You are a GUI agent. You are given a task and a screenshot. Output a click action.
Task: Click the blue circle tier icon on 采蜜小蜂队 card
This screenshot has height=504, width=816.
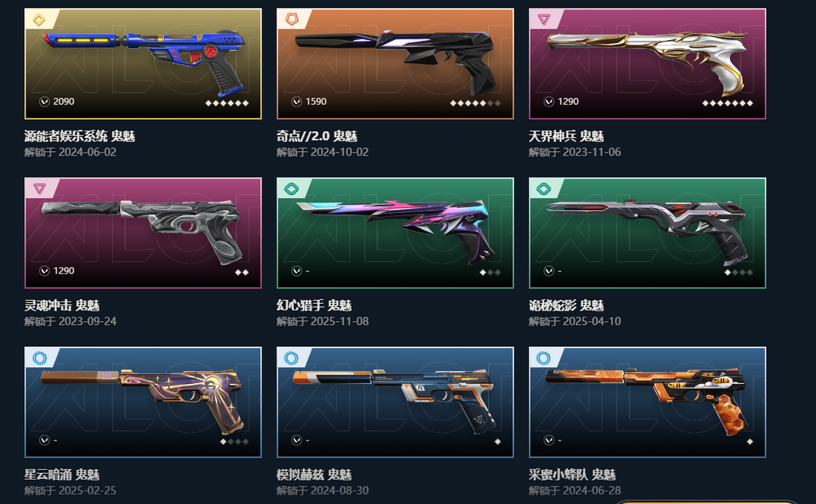click(x=544, y=357)
